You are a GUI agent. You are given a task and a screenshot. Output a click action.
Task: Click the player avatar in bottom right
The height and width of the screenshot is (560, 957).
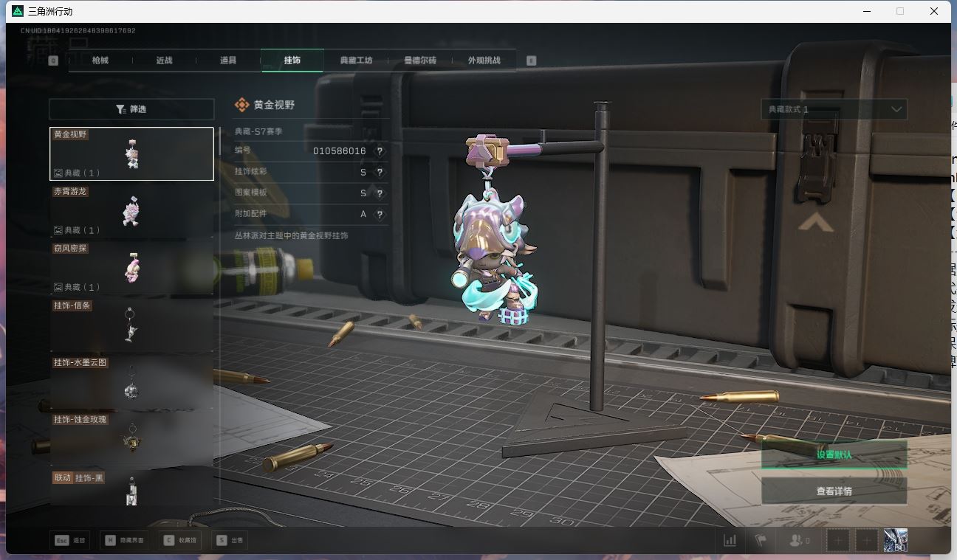coord(895,541)
